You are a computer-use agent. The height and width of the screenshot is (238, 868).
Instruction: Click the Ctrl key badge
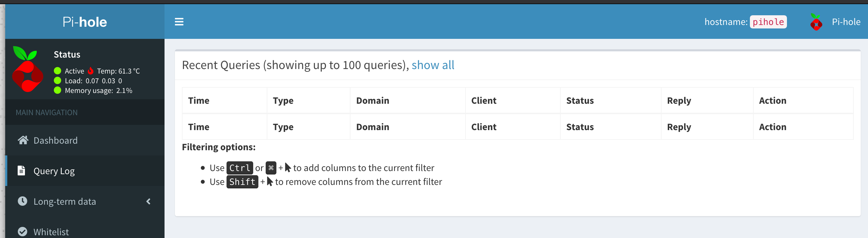[240, 168]
